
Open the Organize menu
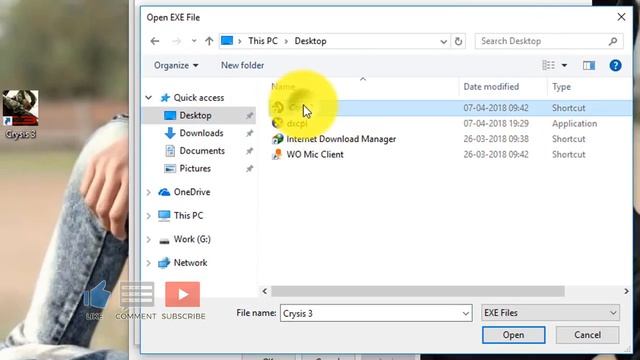176,65
